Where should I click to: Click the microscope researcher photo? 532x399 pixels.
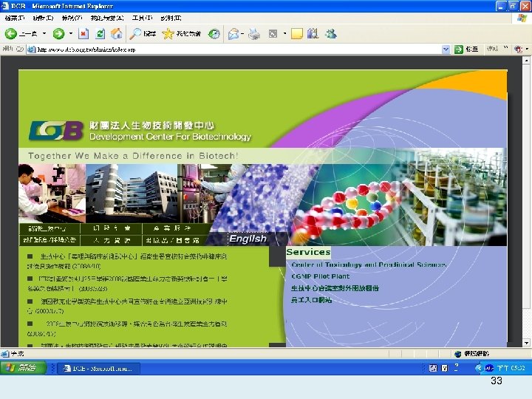pos(52,194)
